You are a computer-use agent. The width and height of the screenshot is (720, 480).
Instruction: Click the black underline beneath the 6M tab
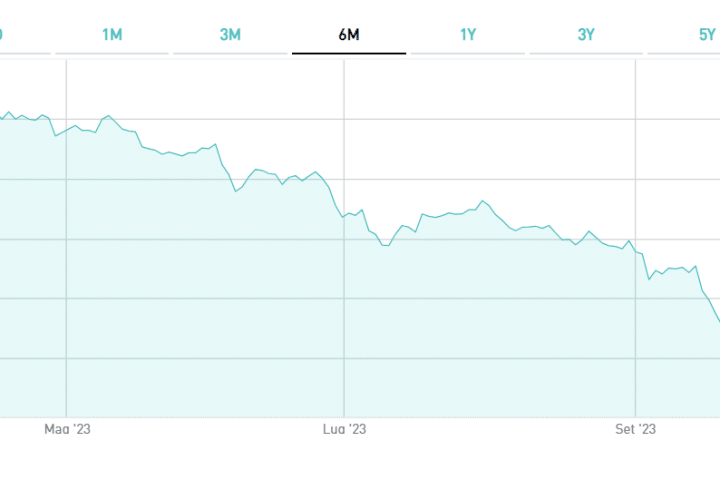pos(349,53)
